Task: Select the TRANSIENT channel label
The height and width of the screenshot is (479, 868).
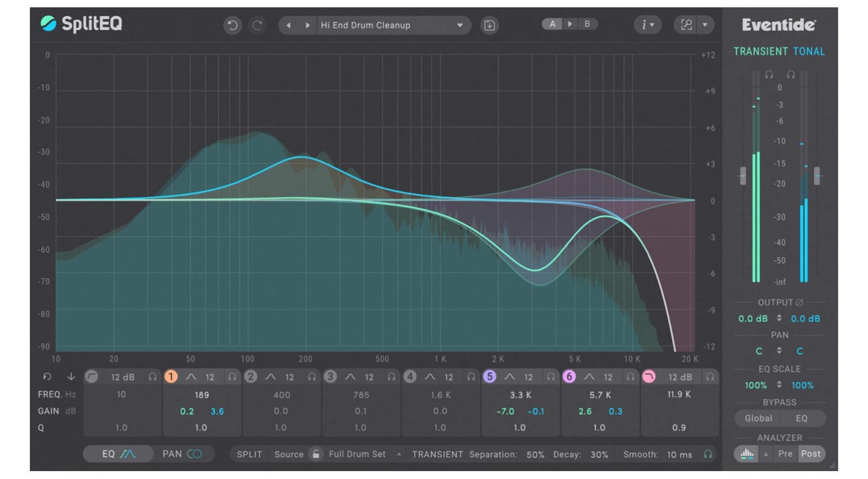Action: pos(761,51)
